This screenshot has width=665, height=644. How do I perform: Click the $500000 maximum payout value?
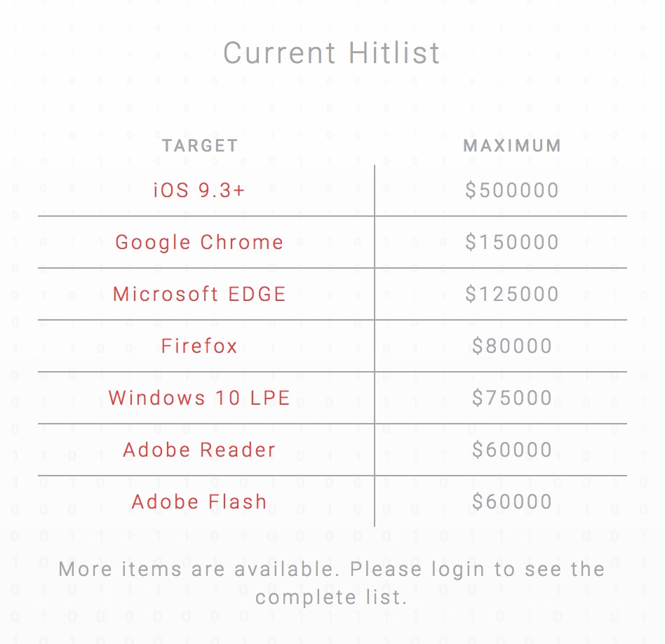coord(512,190)
